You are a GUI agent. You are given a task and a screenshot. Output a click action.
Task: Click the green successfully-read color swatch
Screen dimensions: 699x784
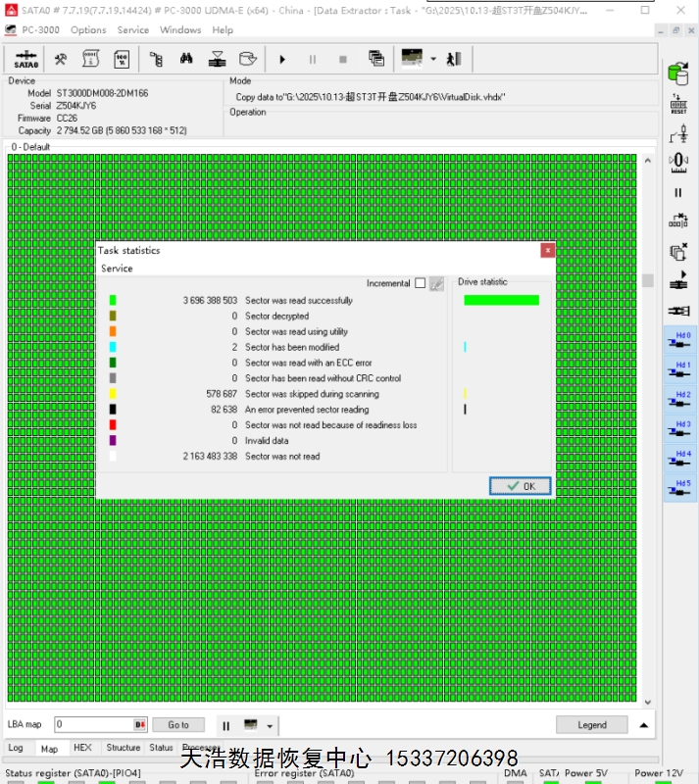pyautogui.click(x=113, y=301)
